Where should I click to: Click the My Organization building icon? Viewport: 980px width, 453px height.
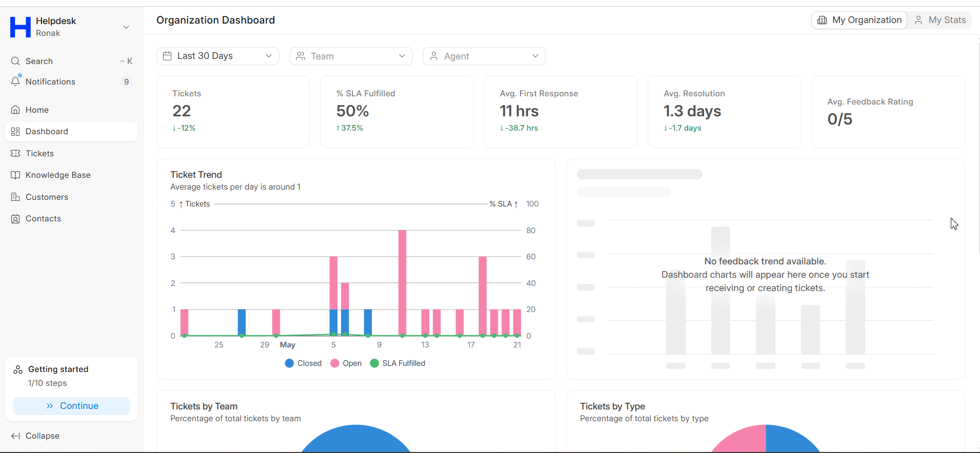(x=822, y=20)
